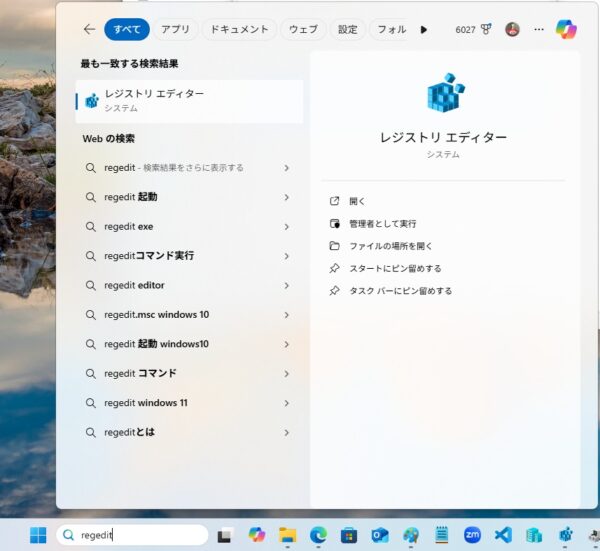The image size is (600, 551).
Task: Expand chevron for regedit.msc windows 10
Action: click(x=287, y=315)
